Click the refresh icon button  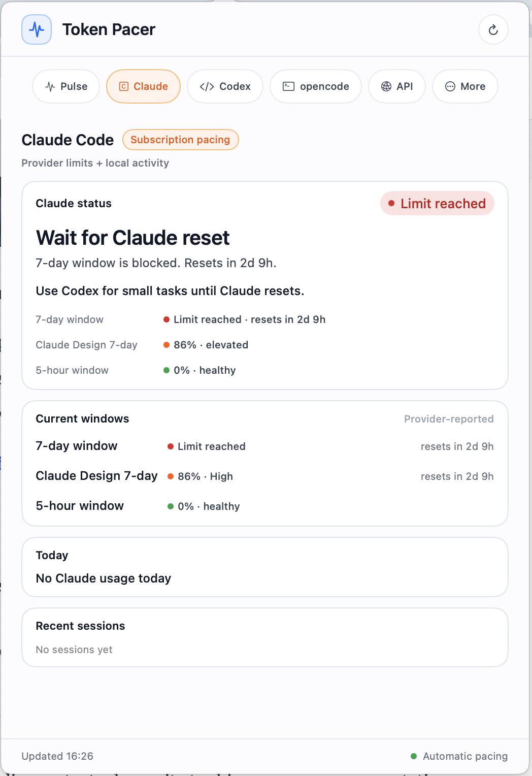click(x=493, y=29)
